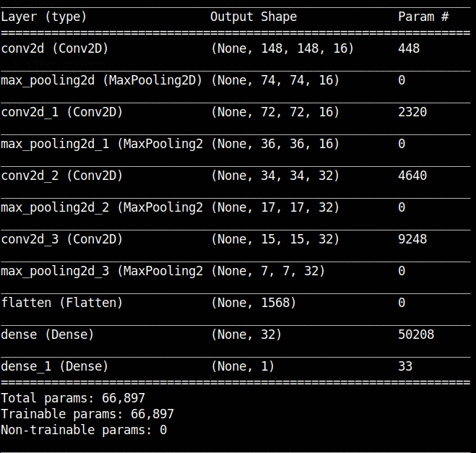Click the conv2d_3 (Conv2D) layer name
476x453 pixels.
pos(62,239)
